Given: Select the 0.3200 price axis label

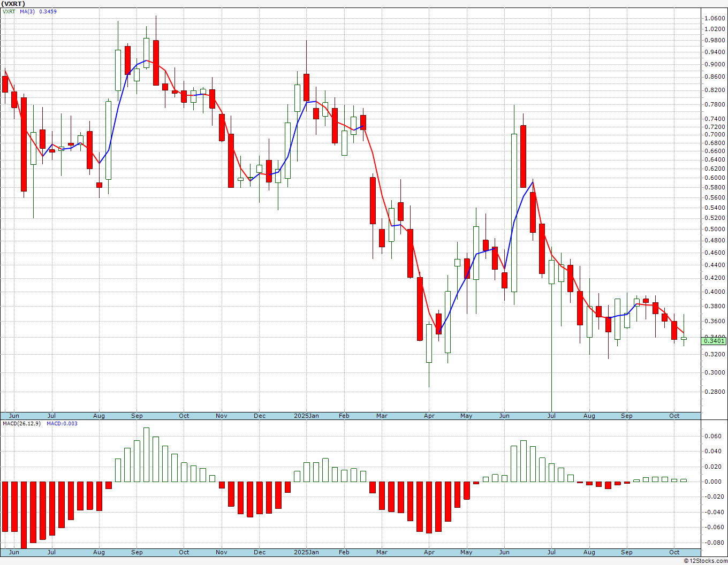Looking at the screenshot, I should 715,355.
